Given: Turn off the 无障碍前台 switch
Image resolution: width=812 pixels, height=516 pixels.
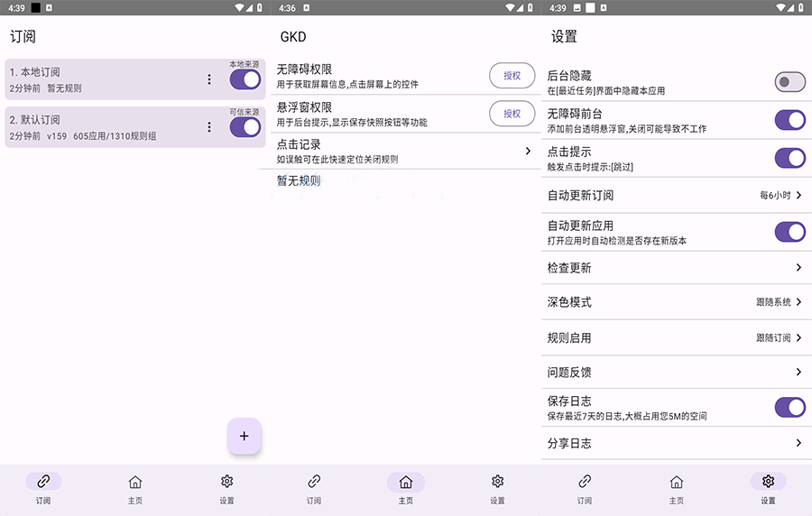Looking at the screenshot, I should tap(790, 120).
